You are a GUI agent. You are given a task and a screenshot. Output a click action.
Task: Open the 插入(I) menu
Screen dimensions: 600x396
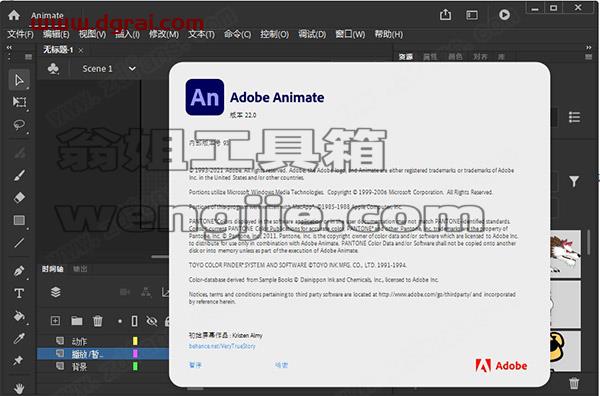(127, 34)
